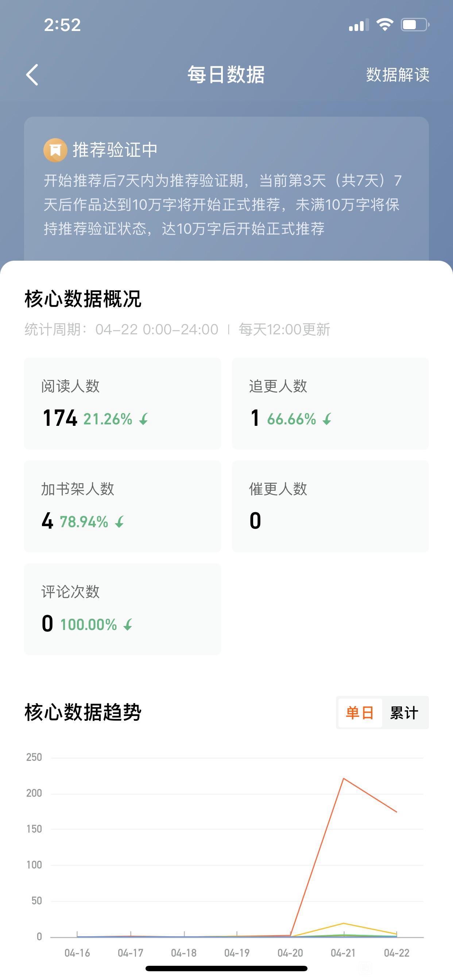Tap the 推荐验证中 heading
453x980 pixels.
(x=115, y=149)
